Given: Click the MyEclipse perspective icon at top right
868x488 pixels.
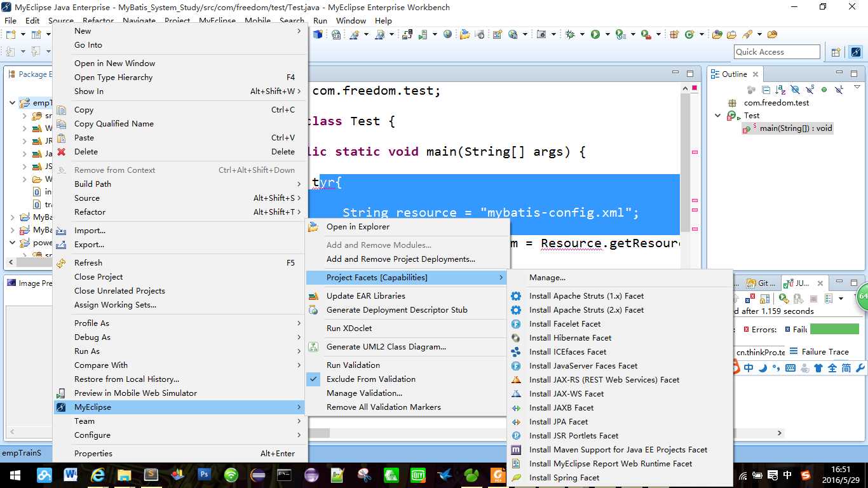Looking at the screenshot, I should click(856, 52).
